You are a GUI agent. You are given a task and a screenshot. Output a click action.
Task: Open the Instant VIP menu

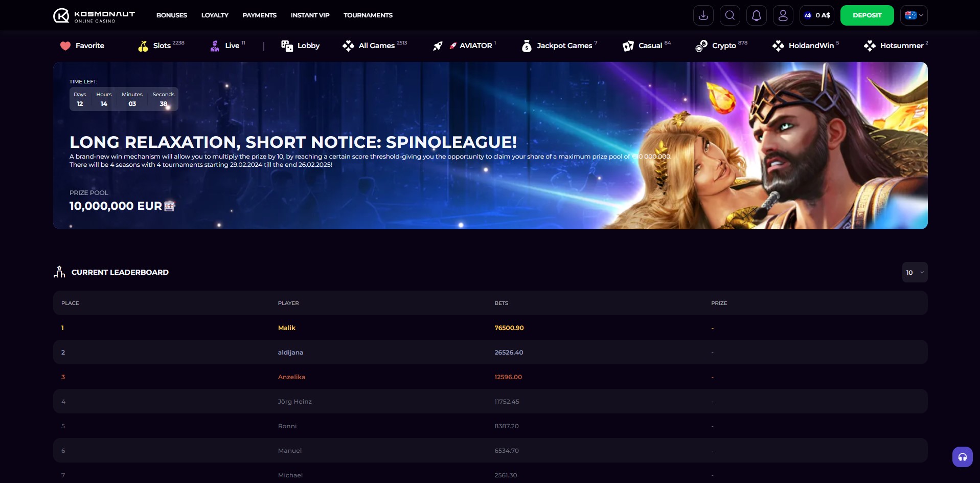[310, 15]
